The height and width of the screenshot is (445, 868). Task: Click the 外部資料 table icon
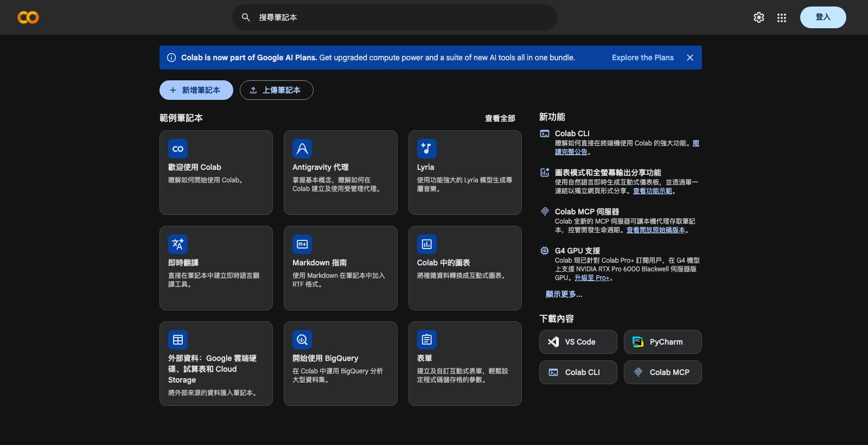pyautogui.click(x=178, y=340)
